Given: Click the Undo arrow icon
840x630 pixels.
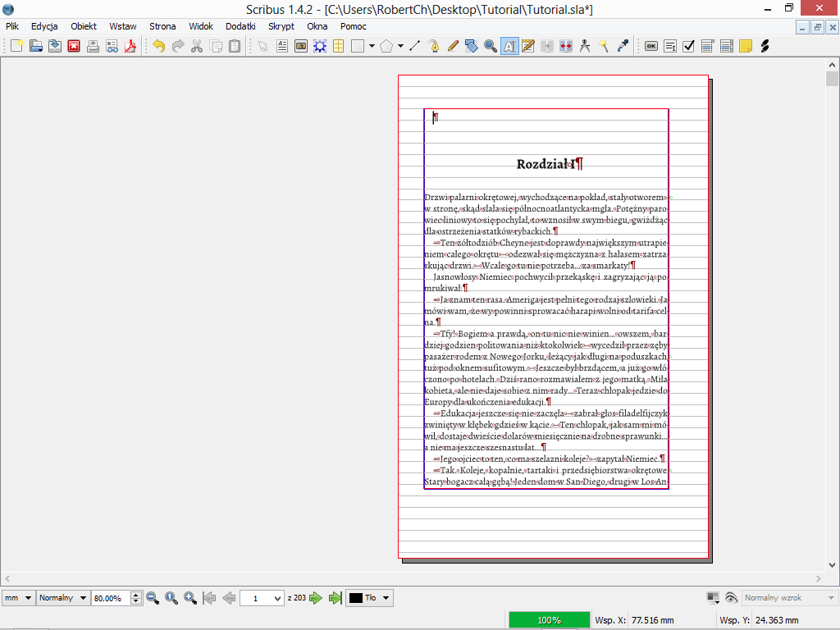Looking at the screenshot, I should point(158,46).
